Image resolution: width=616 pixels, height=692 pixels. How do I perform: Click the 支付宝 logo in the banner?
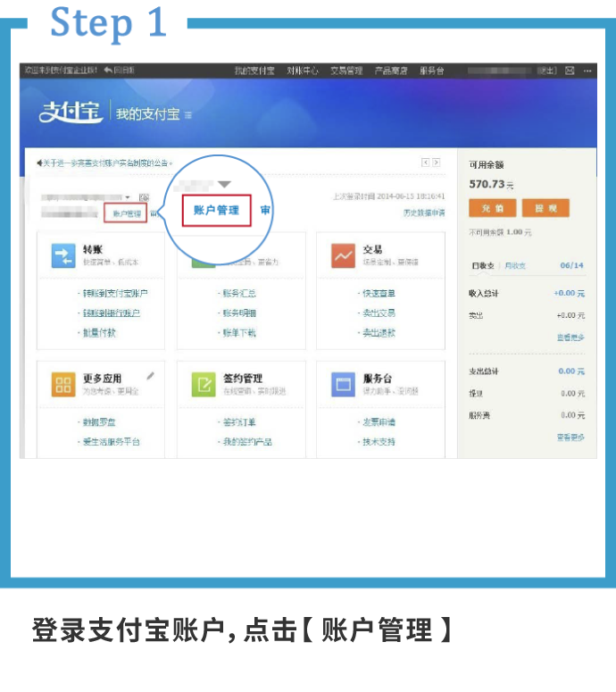pyautogui.click(x=71, y=113)
